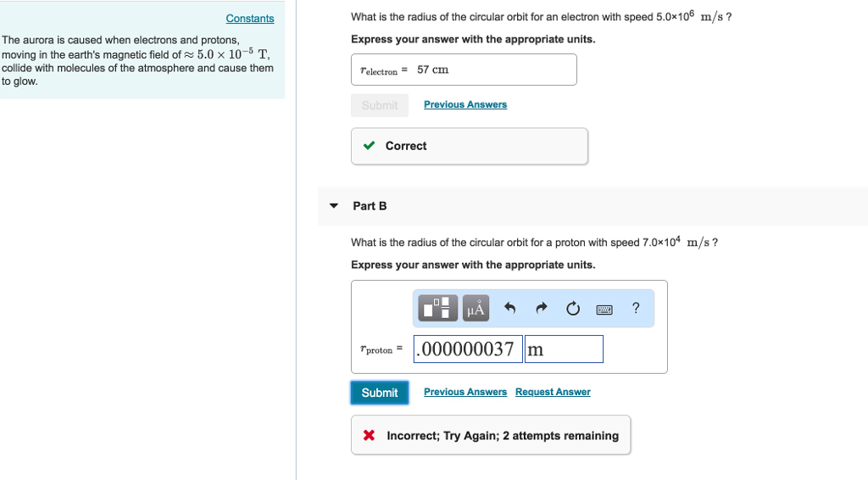This screenshot has height=480, width=868.
Task: Undo the last answer edit
Action: [x=509, y=308]
